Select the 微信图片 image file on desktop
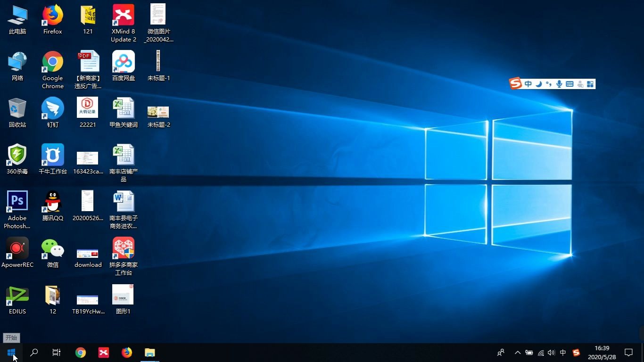Viewport: 644px width, 362px height. tap(158, 23)
